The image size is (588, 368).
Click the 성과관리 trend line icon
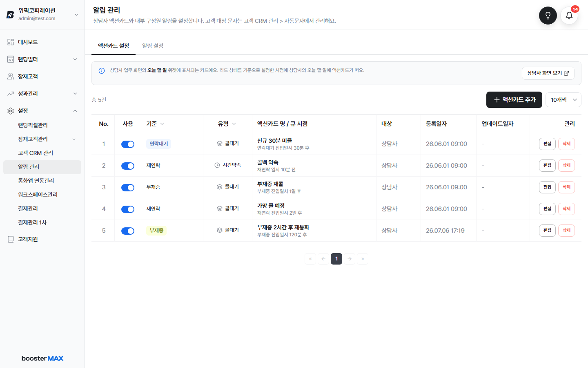click(11, 94)
